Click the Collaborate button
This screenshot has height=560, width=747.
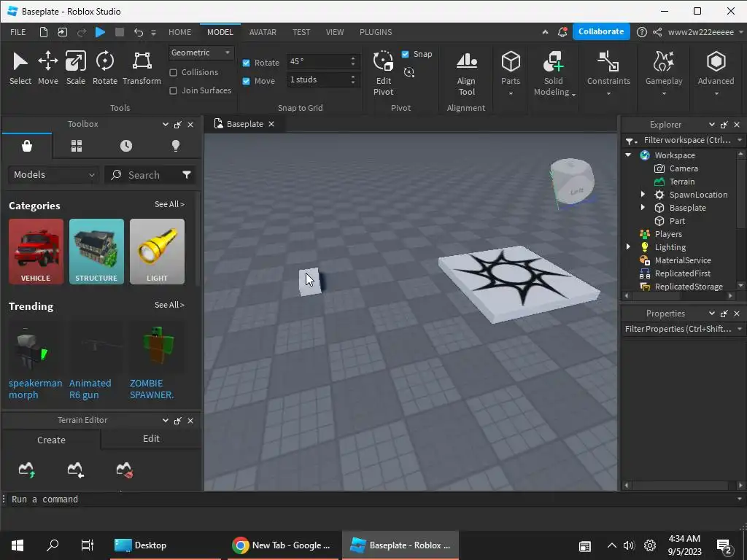coord(601,31)
